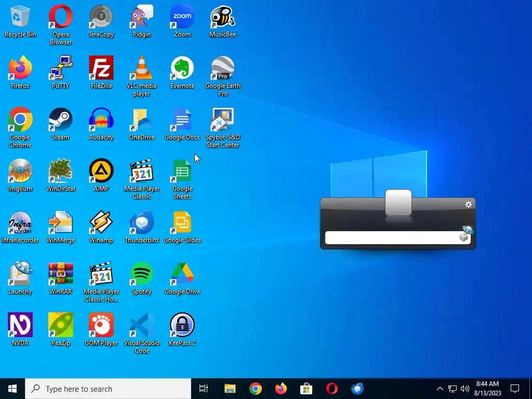The height and width of the screenshot is (399, 532).
Task: Select the Spybot-S&D Start Center shortcut
Action: click(222, 128)
